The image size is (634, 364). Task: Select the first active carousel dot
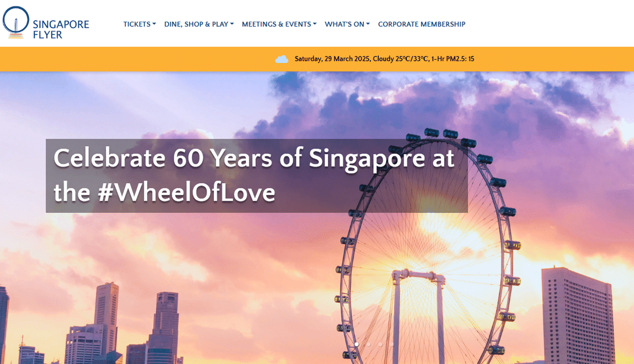click(357, 344)
